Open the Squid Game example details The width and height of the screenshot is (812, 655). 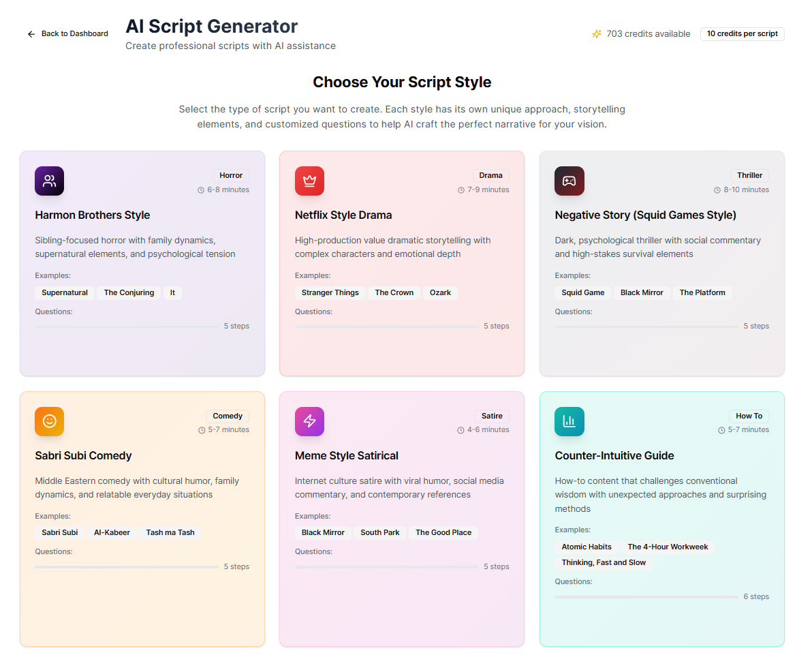582,292
